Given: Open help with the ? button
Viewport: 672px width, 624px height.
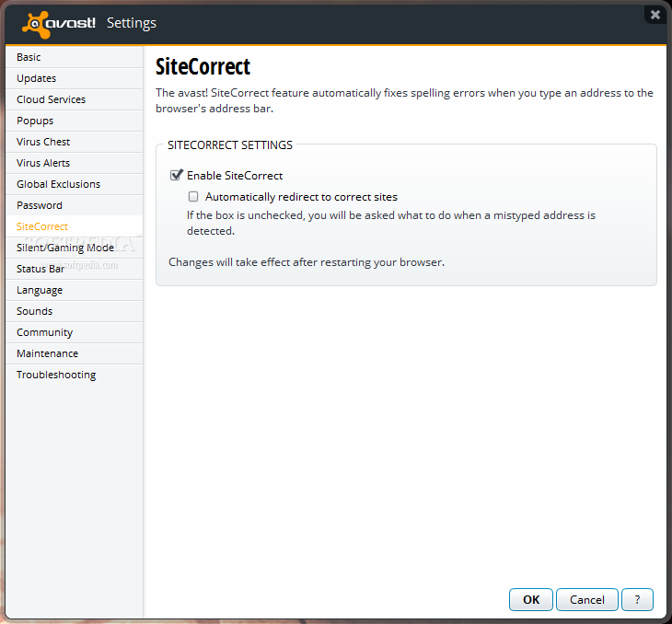Looking at the screenshot, I should coord(637,599).
